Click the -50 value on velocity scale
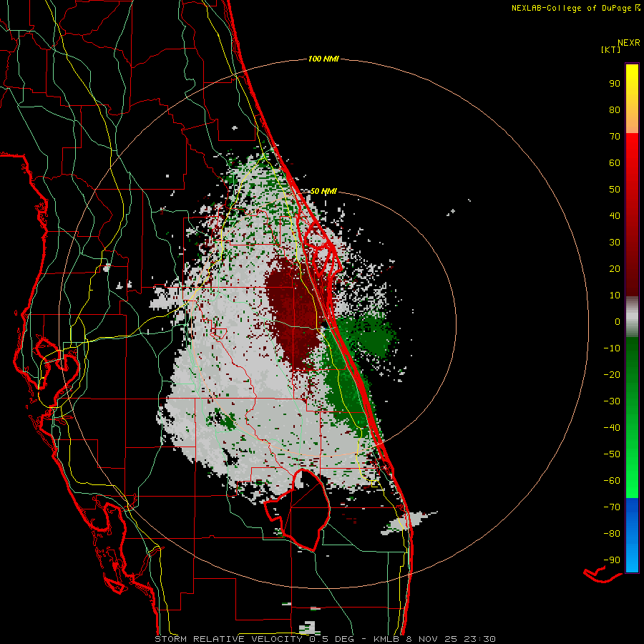 [612, 454]
